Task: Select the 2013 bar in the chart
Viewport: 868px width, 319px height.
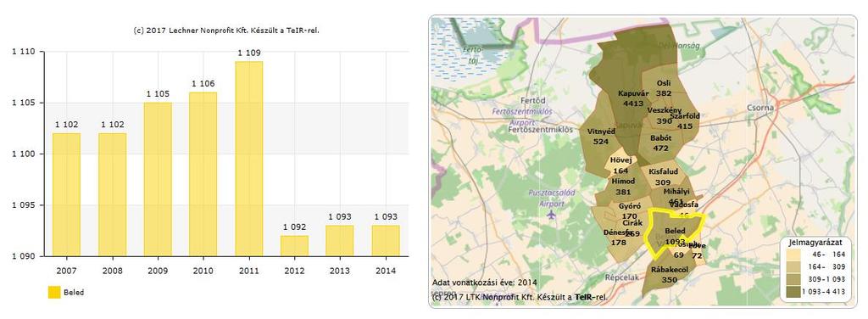Action: [x=339, y=240]
